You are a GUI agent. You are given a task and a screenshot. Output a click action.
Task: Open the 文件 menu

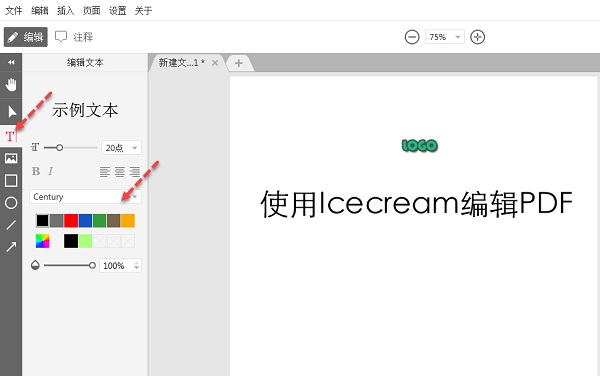point(14,10)
